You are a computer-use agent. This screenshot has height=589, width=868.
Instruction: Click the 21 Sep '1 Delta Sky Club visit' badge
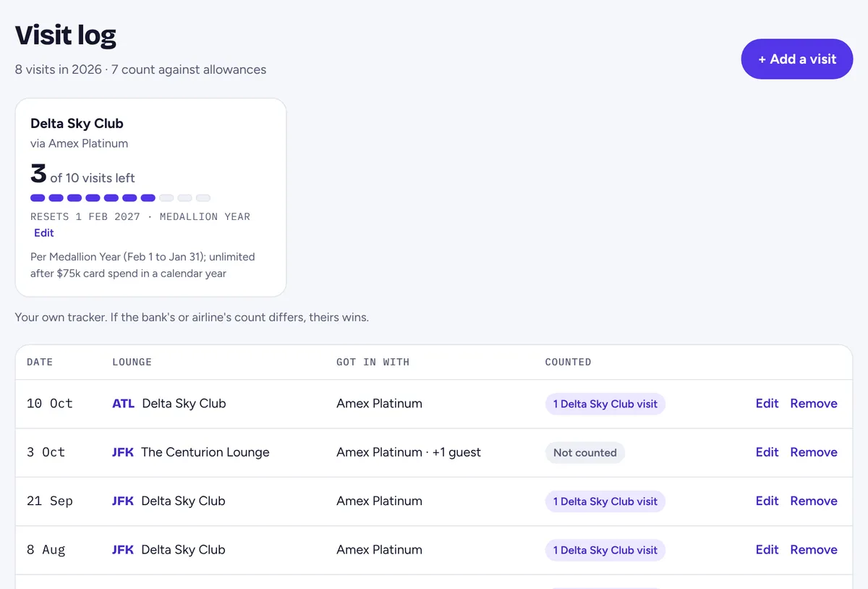(605, 501)
